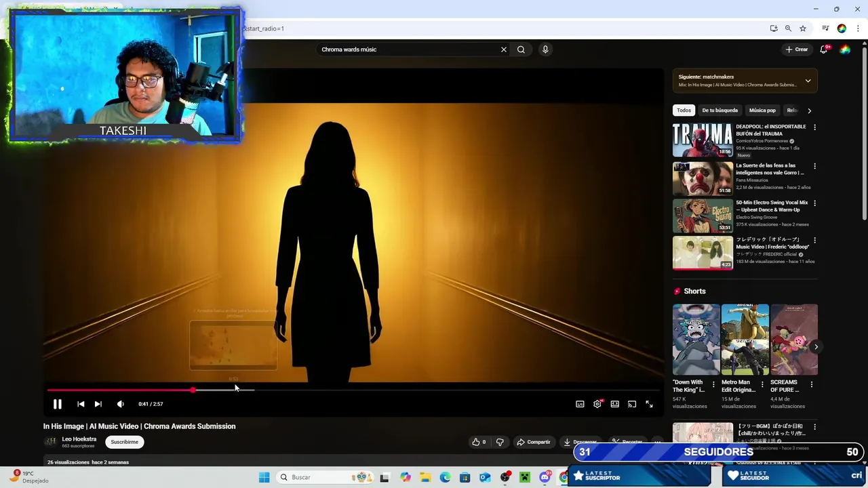The width and height of the screenshot is (868, 488).
Task: Toggle subtitles in the video player
Action: point(580,404)
